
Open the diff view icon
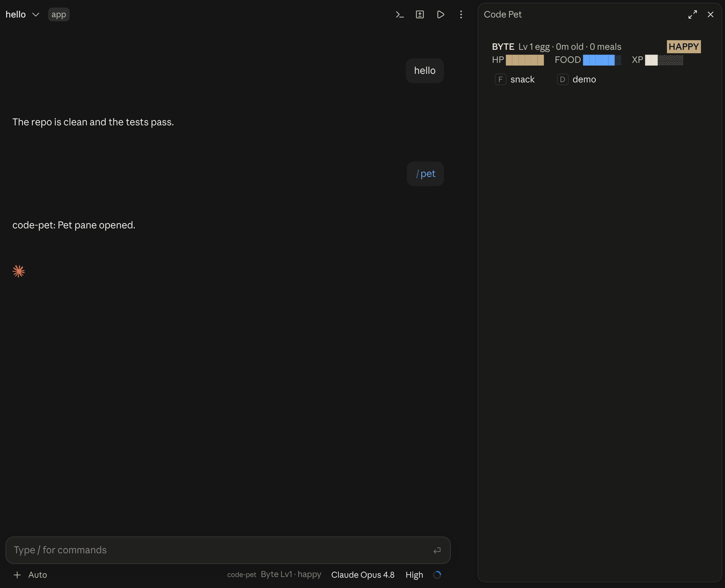point(420,14)
